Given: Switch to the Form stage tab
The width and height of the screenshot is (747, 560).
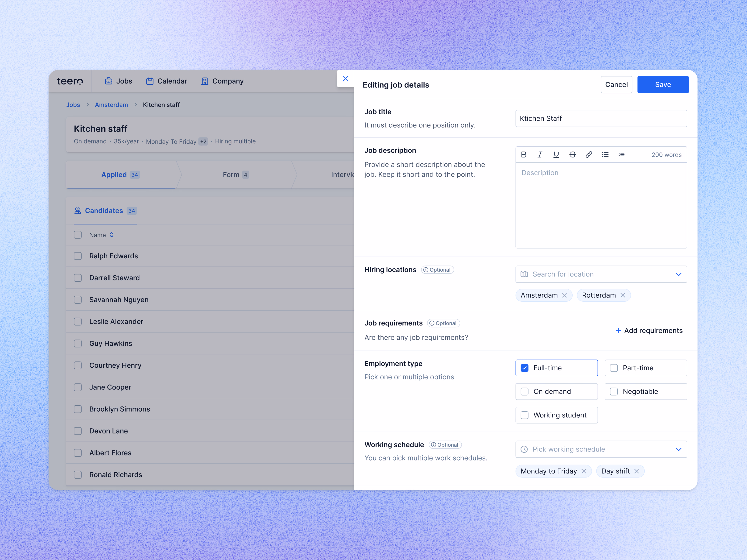Looking at the screenshot, I should point(236,175).
